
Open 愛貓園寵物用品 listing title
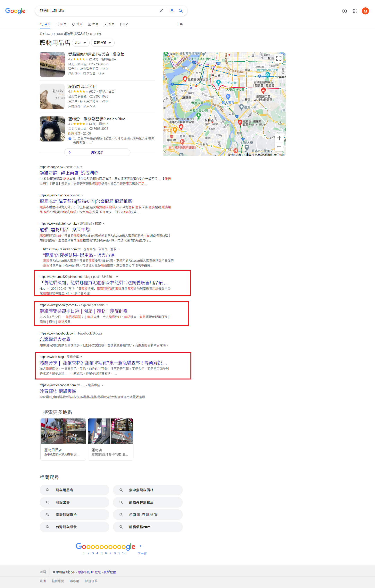pyautogui.click(x=96, y=54)
